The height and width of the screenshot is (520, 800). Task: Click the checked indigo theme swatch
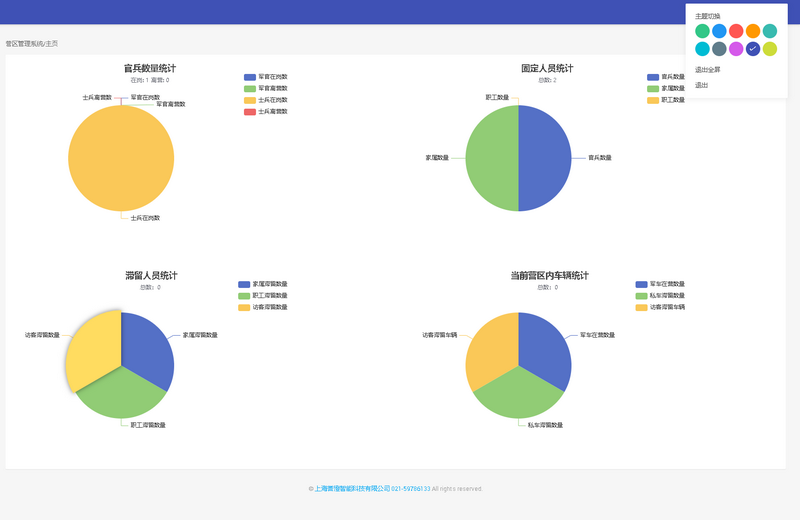coord(753,49)
